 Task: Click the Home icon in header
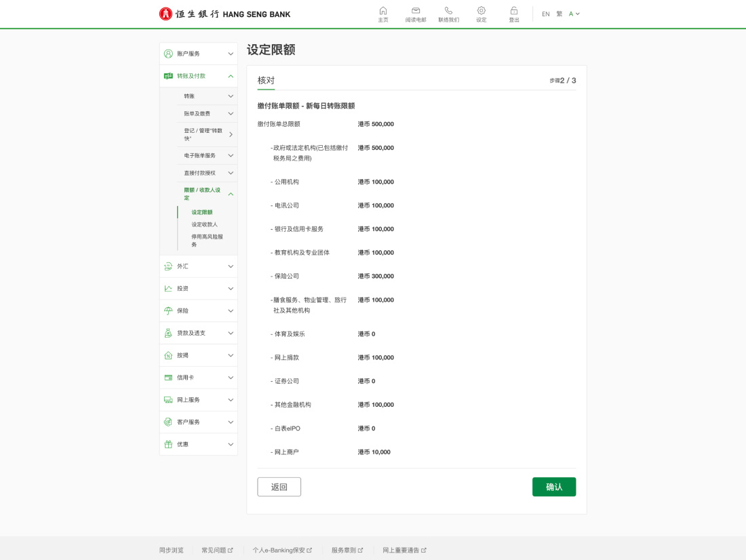point(383,11)
